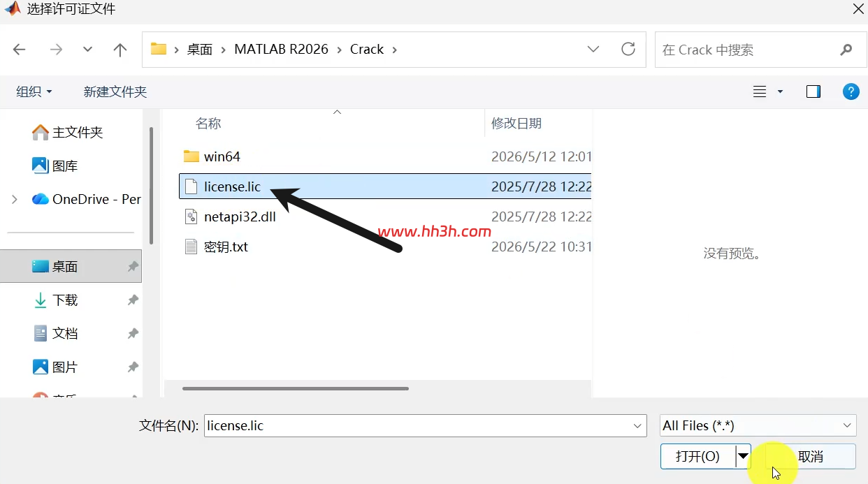Click the netapi32.dll file icon
The width and height of the screenshot is (868, 484).
[191, 217]
